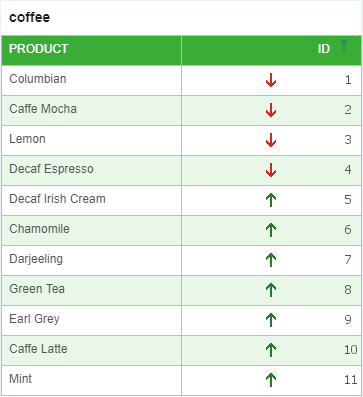Select the Earl Grey product cell
Screen dimensions: 363x397
click(92, 320)
